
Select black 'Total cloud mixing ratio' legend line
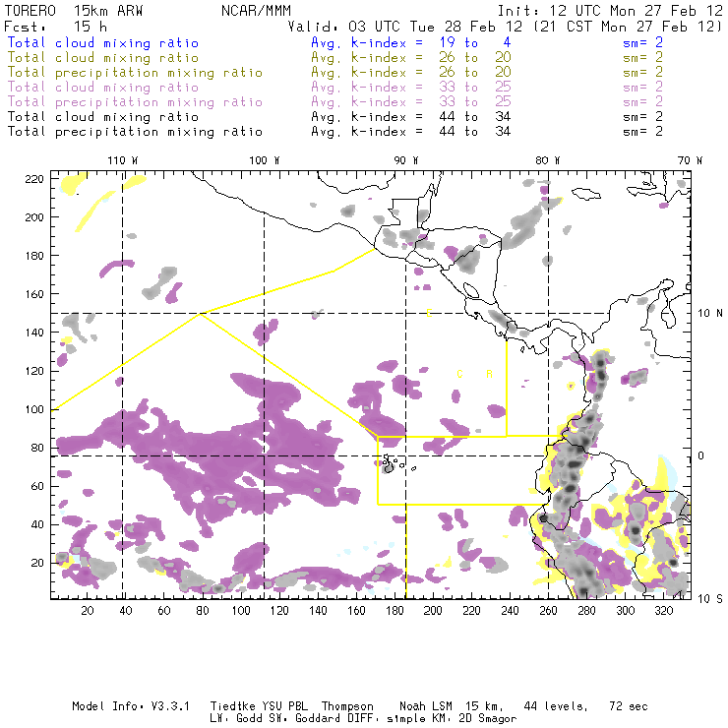[x=103, y=116]
